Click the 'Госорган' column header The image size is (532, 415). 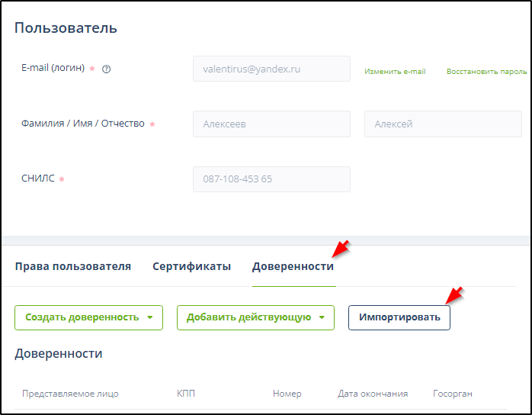point(453,394)
